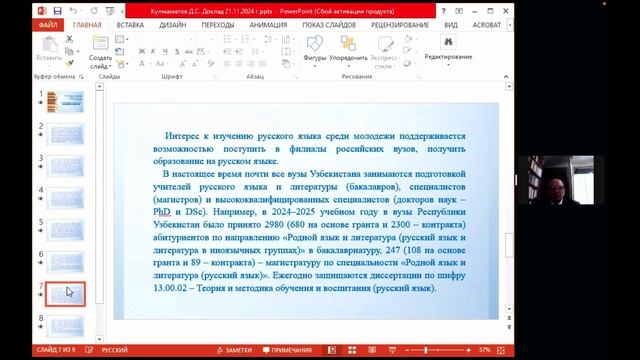Adjust the zoom slider in status bar
The width and height of the screenshot is (640, 360).
click(x=426, y=350)
